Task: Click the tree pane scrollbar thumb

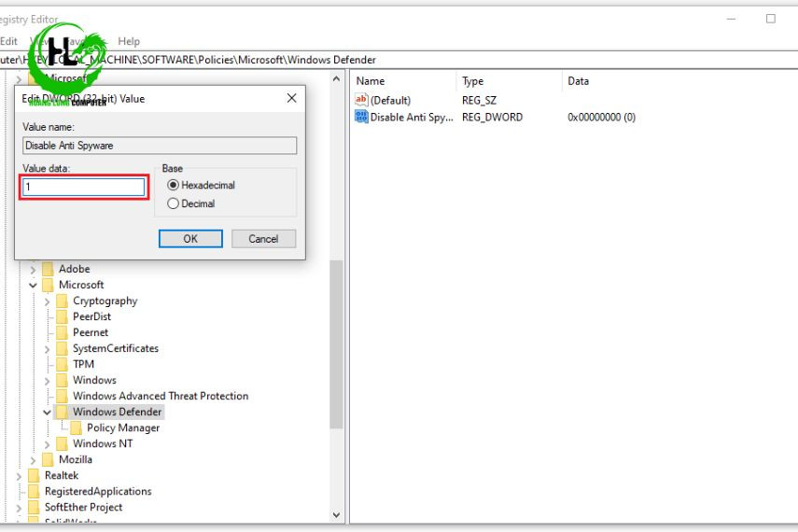Action: coord(336,344)
